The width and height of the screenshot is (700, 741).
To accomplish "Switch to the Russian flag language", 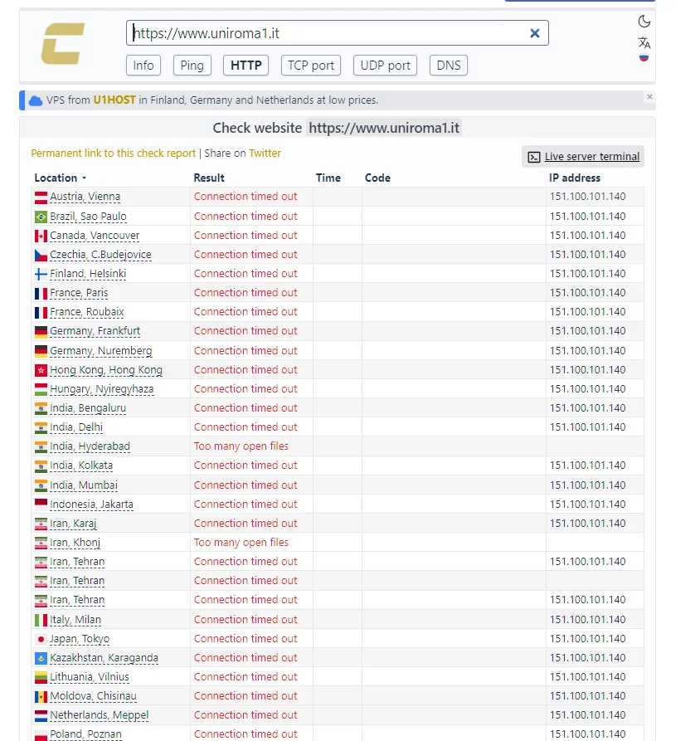I will click(644, 58).
